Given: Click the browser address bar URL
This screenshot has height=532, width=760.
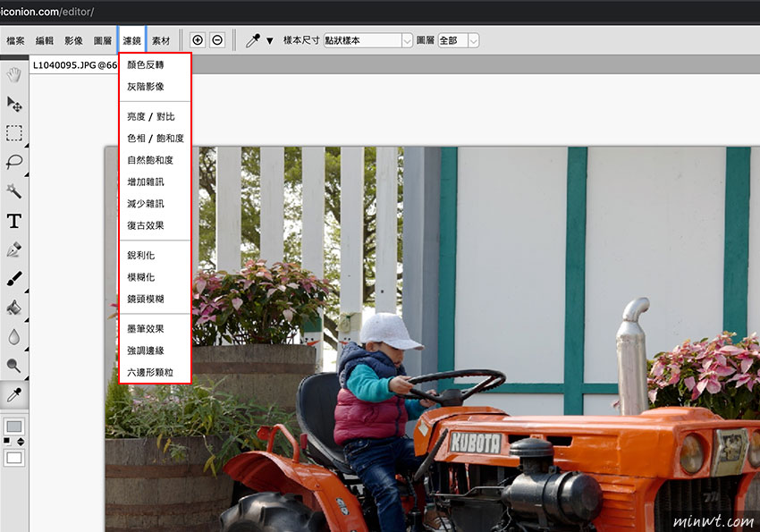Looking at the screenshot, I should click(47, 12).
